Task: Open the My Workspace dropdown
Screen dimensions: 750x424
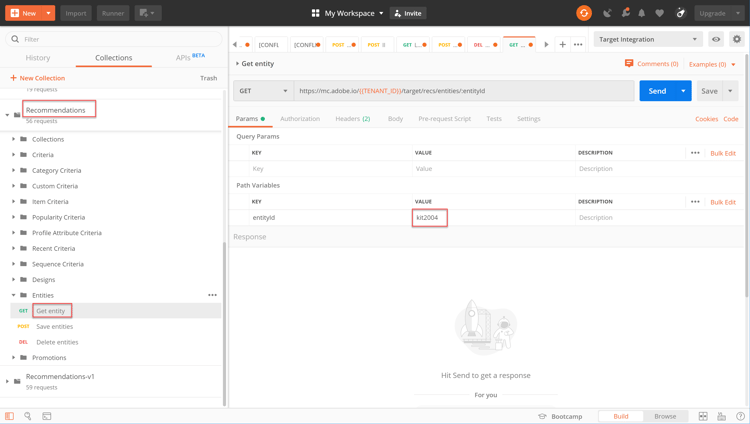Action: pos(348,13)
